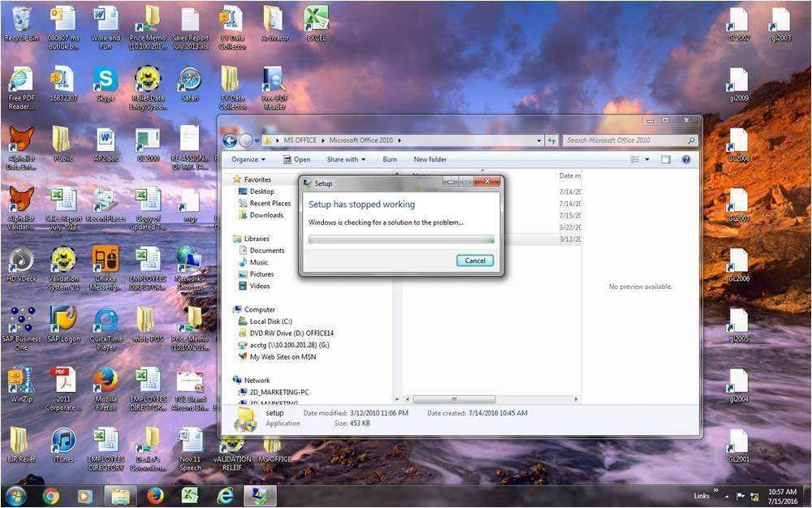Expand the Share with dropdown

tap(346, 159)
